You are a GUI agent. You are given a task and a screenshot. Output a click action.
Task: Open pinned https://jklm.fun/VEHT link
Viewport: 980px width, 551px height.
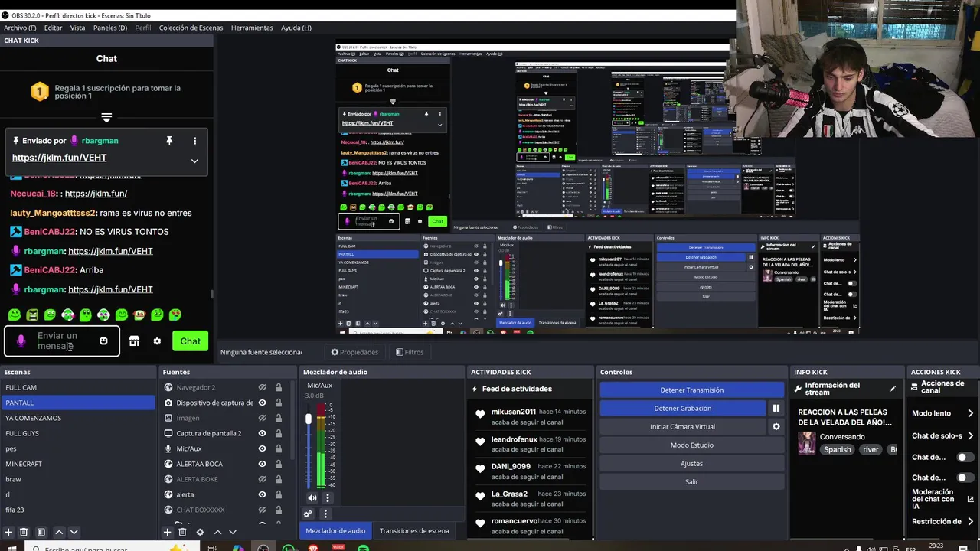pos(59,158)
